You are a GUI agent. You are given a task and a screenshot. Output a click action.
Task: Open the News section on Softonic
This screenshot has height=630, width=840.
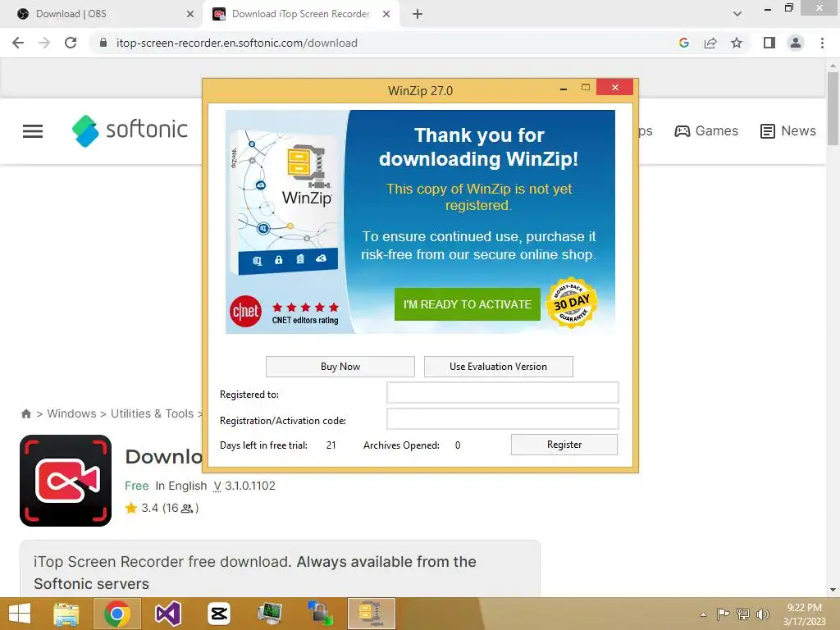click(788, 130)
